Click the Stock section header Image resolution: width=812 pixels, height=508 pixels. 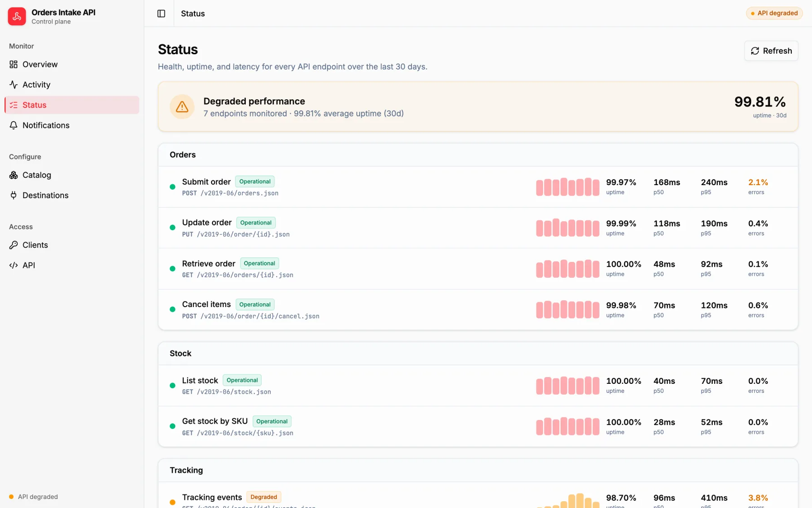pos(478,354)
